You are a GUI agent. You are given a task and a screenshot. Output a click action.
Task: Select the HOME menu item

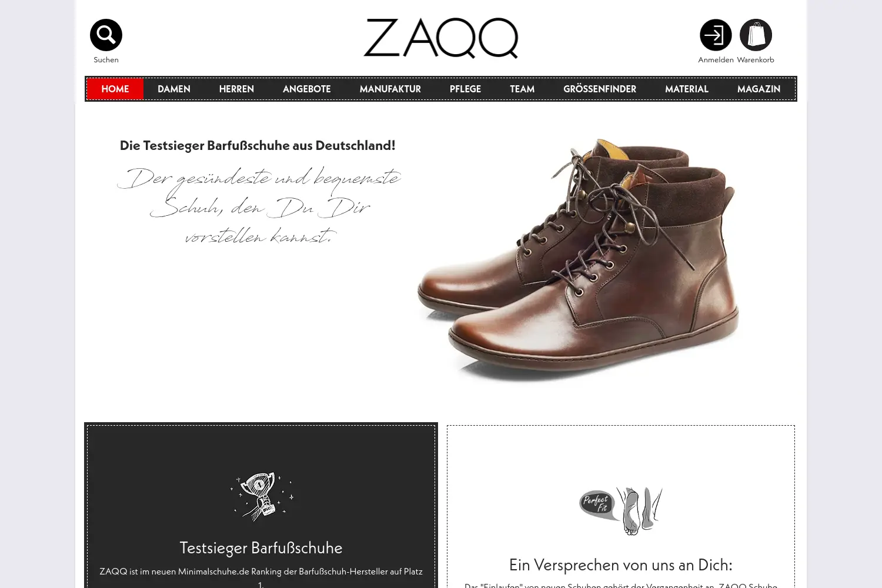click(x=115, y=89)
